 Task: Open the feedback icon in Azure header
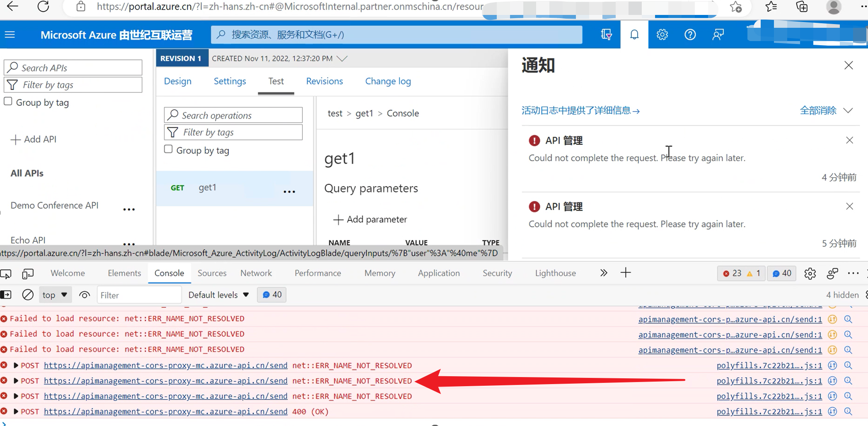[x=718, y=34]
